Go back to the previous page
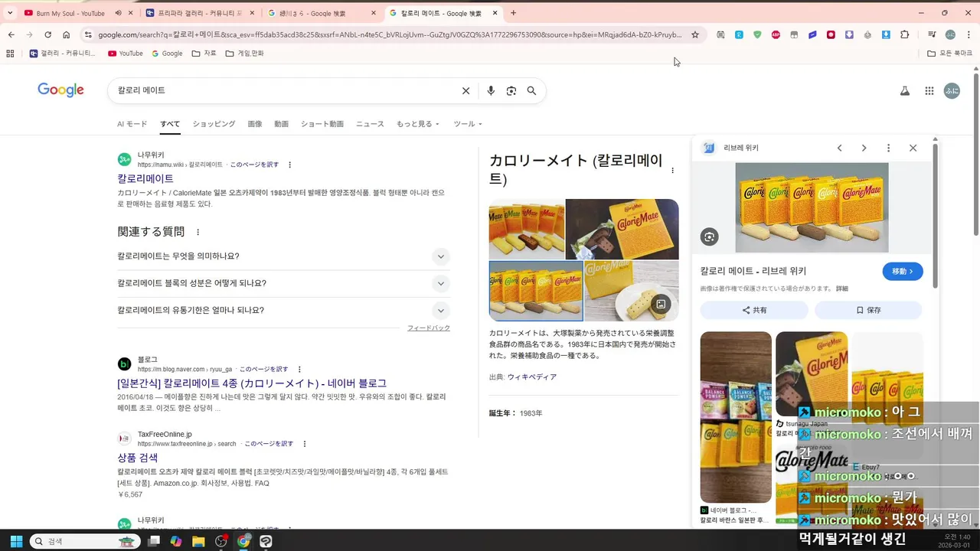 coord(11,34)
